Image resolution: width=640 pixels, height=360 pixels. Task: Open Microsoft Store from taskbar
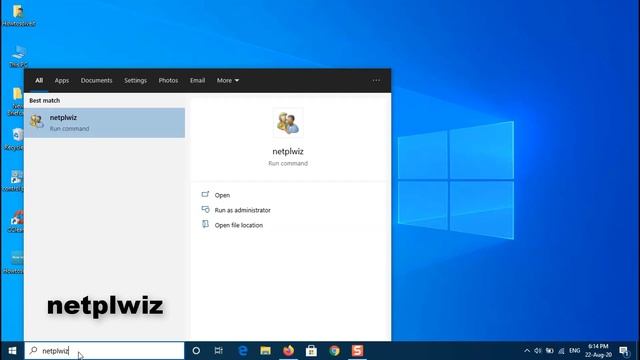tap(311, 351)
